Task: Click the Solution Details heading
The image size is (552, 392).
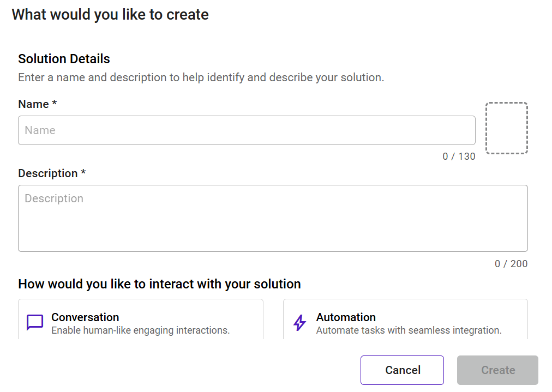Action: pos(64,59)
